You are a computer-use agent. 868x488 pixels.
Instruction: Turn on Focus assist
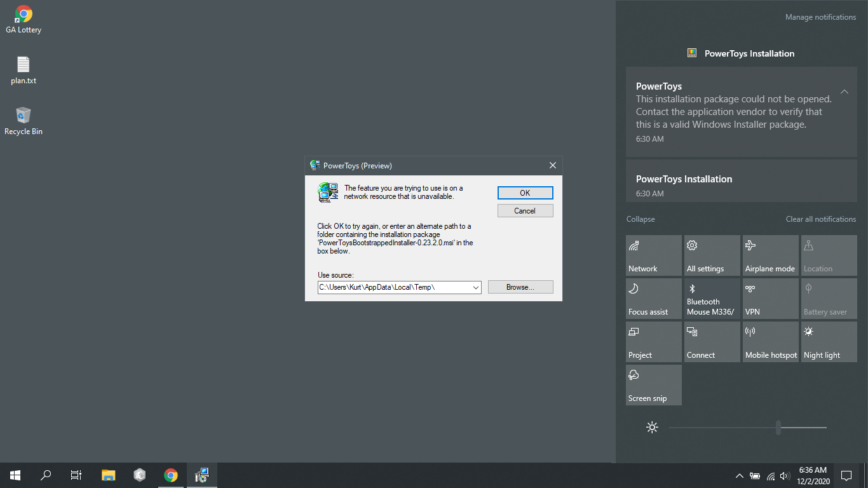[653, 298]
